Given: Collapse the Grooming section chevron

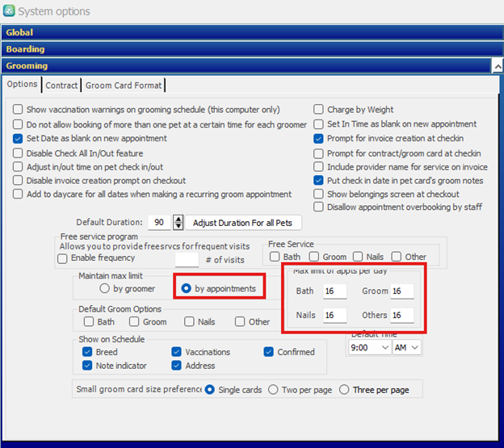Looking at the screenshot, I should [x=498, y=66].
